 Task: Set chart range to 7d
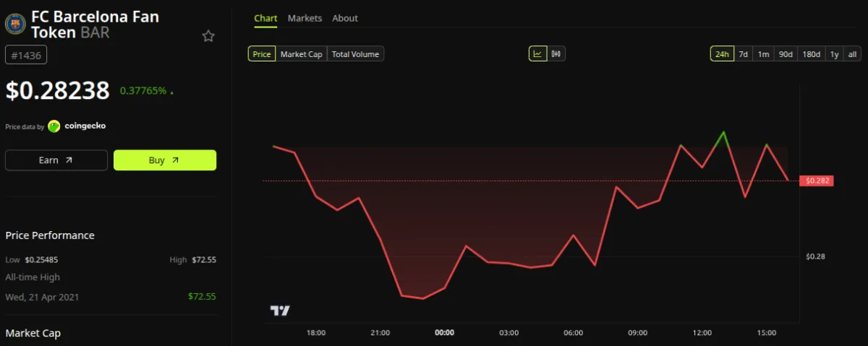(743, 54)
